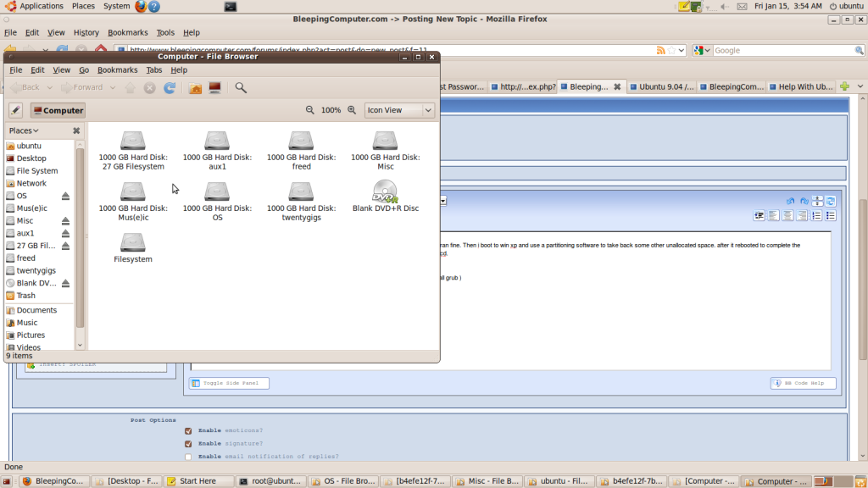Click the Computer icon in the file browser toolbar
This screenshot has width=868, height=488.
(215, 87)
